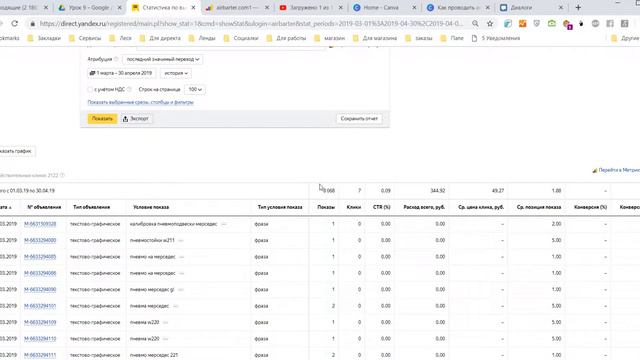Click the Экспорт button
640x360 pixels.
pyautogui.click(x=136, y=119)
